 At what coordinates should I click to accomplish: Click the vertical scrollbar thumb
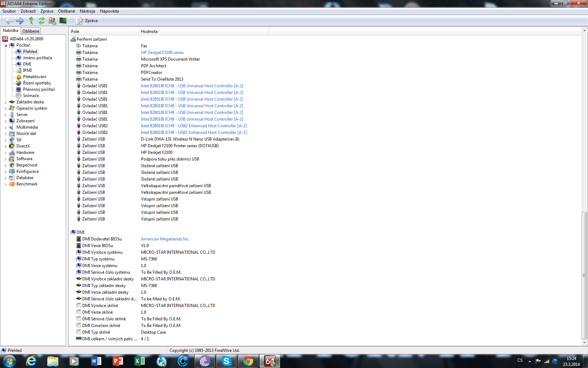584,275
